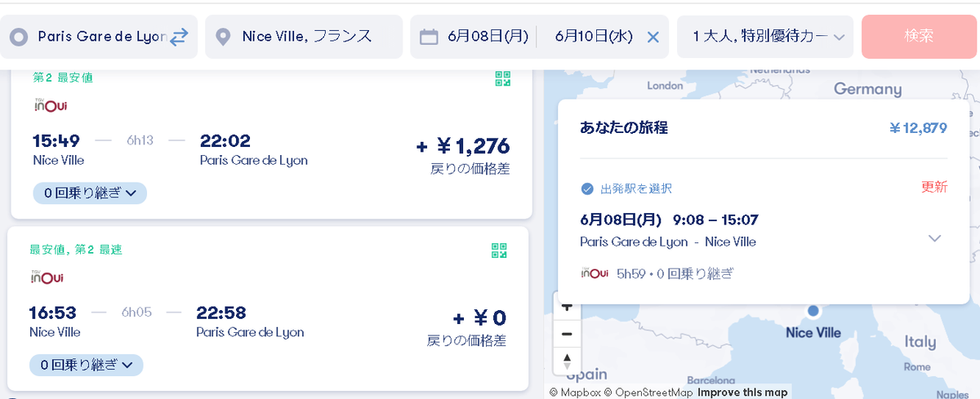Click the 更新 update link
Viewport: 980px width, 399px height.
point(934,187)
